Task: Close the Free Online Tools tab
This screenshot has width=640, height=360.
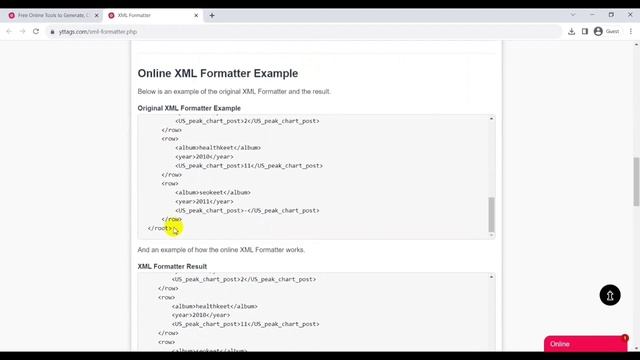Action: pyautogui.click(x=97, y=16)
